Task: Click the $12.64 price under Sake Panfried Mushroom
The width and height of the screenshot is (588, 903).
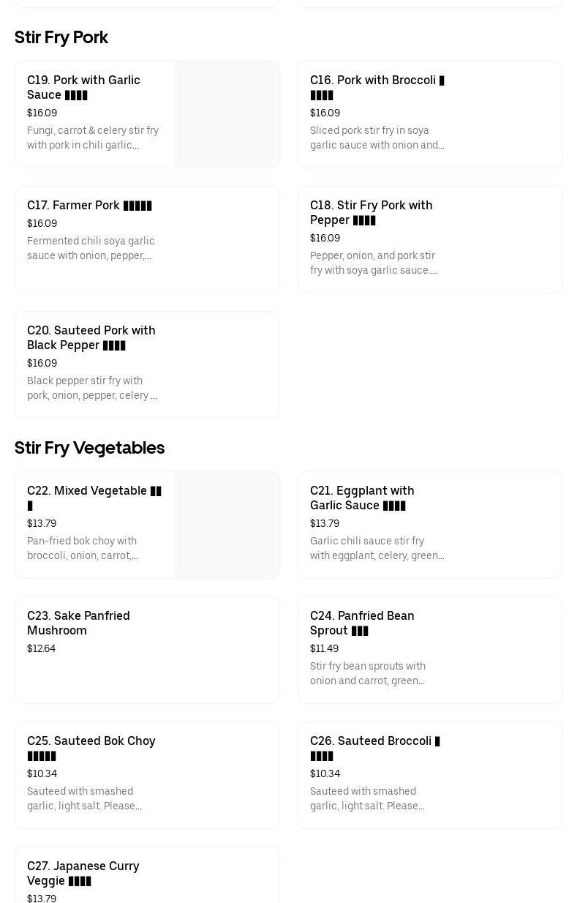Action: pyautogui.click(x=41, y=649)
